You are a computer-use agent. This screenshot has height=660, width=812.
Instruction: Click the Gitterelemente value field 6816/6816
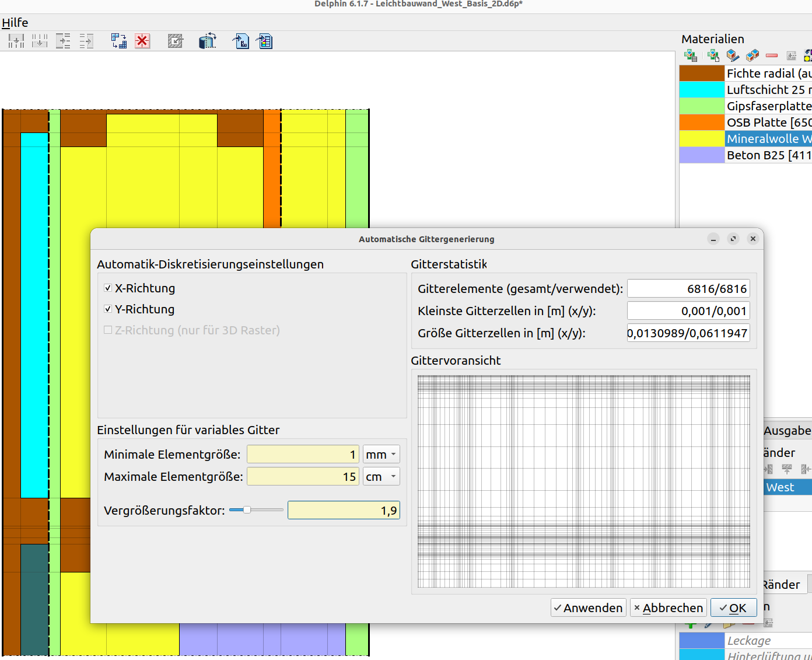click(x=688, y=288)
